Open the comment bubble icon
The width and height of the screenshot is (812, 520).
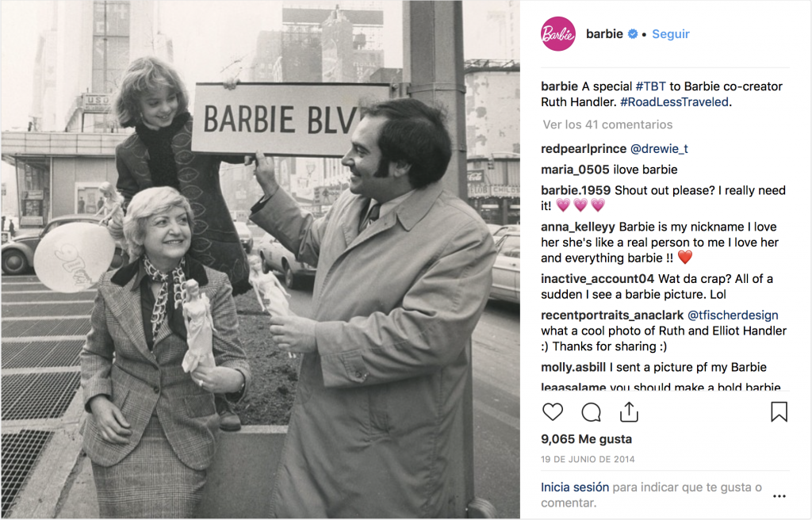pyautogui.click(x=591, y=412)
